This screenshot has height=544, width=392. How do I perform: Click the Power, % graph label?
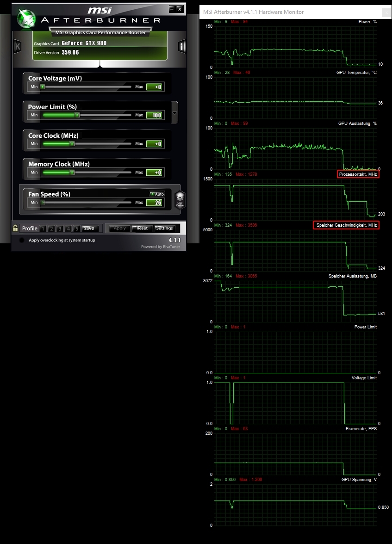(x=367, y=21)
